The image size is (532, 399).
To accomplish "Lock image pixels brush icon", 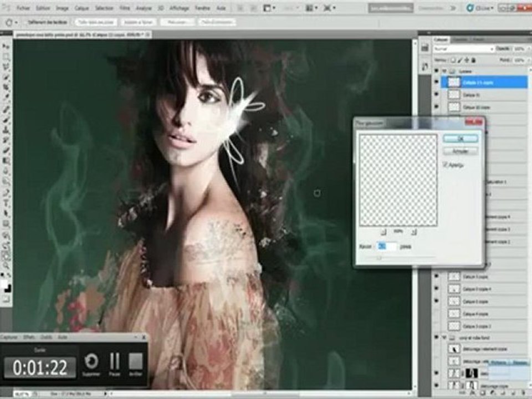I will coord(460,60).
